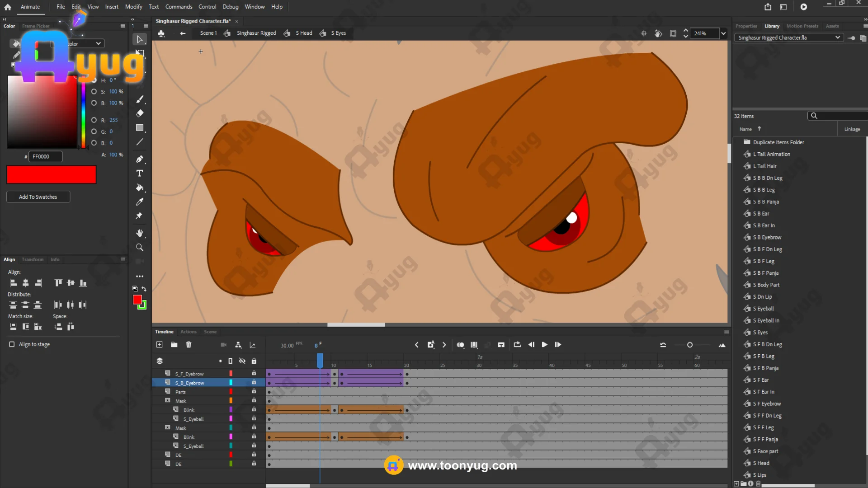
Task: Select the Hue H radio button
Action: [x=94, y=80]
